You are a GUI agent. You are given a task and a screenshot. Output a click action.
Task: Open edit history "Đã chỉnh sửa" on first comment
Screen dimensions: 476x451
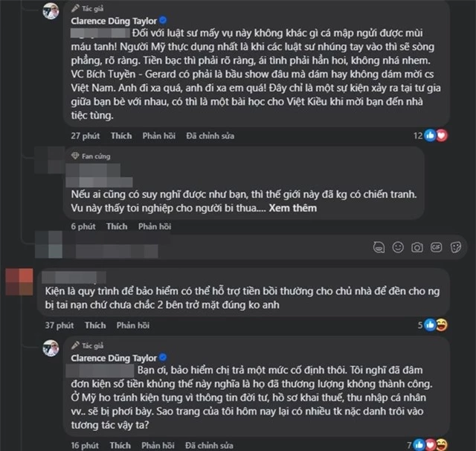210,136
